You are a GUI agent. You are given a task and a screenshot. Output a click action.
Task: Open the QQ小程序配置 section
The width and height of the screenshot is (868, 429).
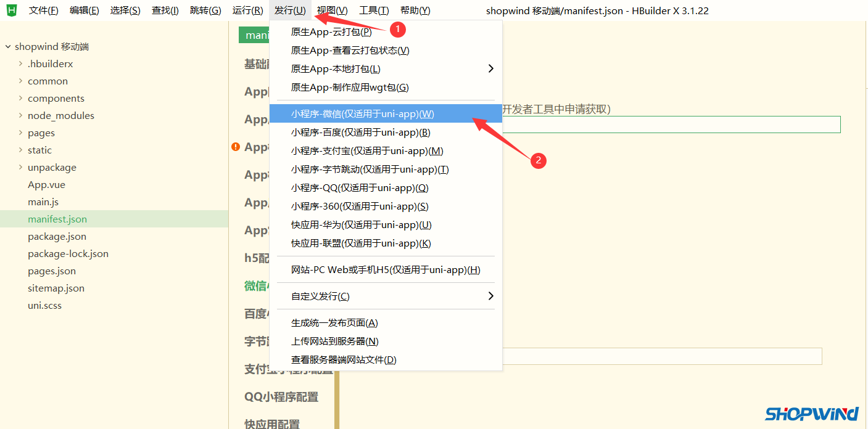281,397
